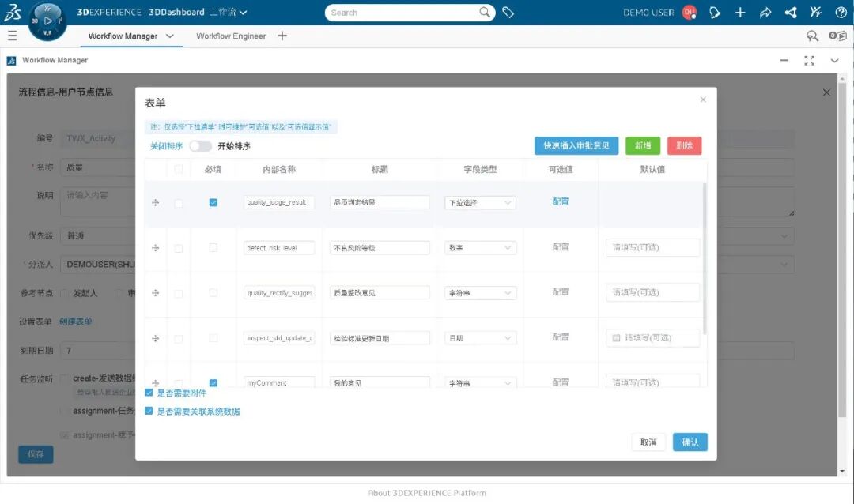Click the form table vertical scrollbar
The height and width of the screenshot is (504, 854).
click(705, 258)
